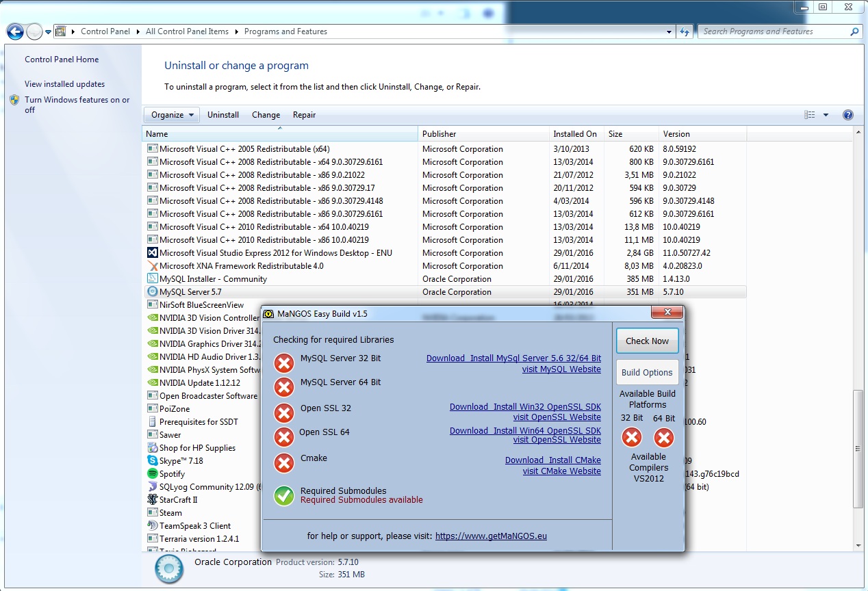
Task: Sort list by Size column header
Action: tap(631, 134)
